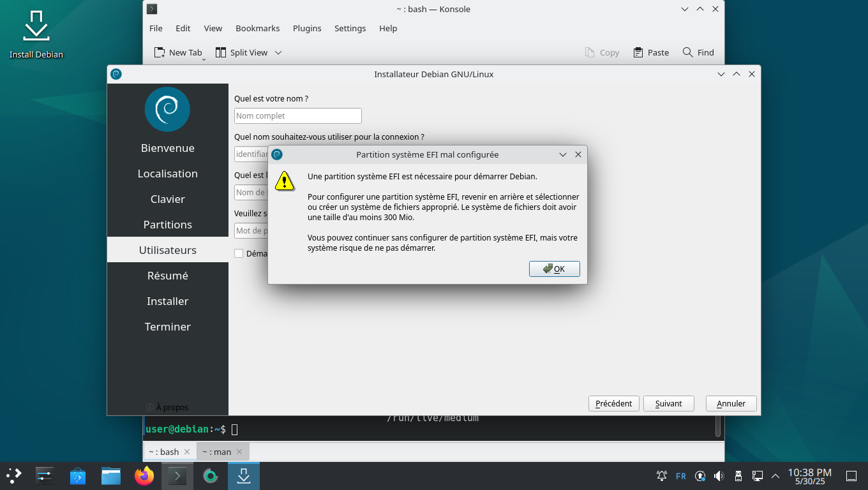Open the Konsole File menu
868x490 pixels.
pos(156,28)
